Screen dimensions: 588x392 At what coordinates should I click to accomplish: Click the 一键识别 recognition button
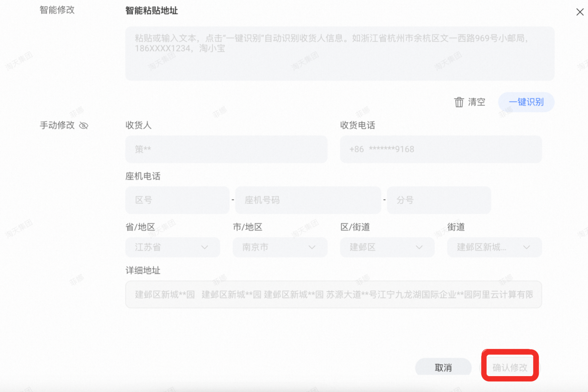pyautogui.click(x=526, y=102)
